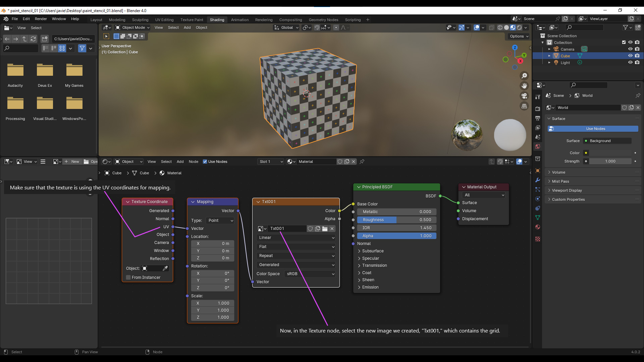Screen dimensions: 644x362
Task: Open the Output properties tab
Action: click(538, 118)
